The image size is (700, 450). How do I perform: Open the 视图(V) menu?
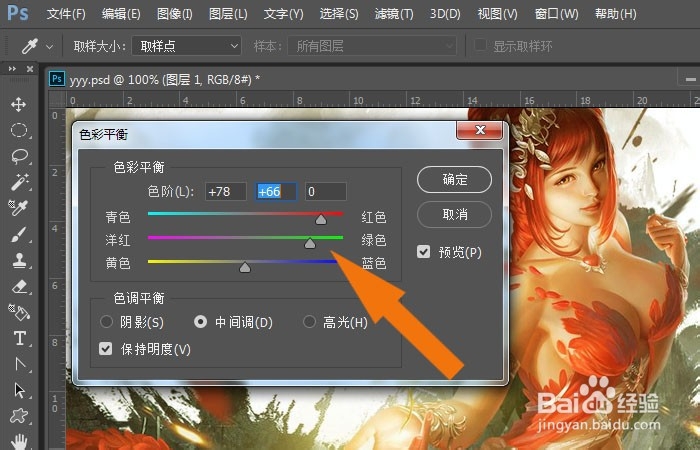[x=497, y=14]
